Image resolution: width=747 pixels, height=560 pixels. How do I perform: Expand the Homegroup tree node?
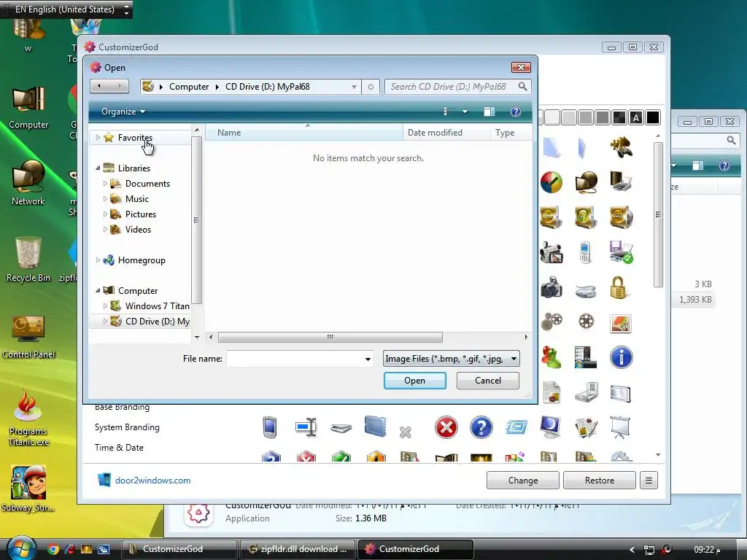point(98,260)
